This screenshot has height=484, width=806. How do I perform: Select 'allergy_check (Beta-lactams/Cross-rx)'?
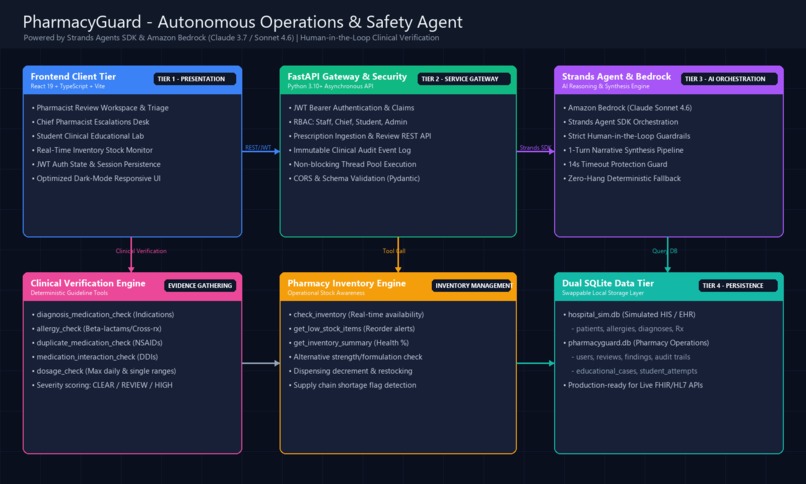pyautogui.click(x=97, y=329)
